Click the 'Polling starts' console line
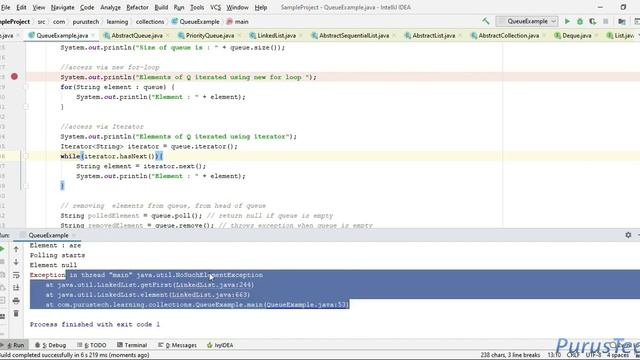This screenshot has height=360, width=640. click(57, 255)
